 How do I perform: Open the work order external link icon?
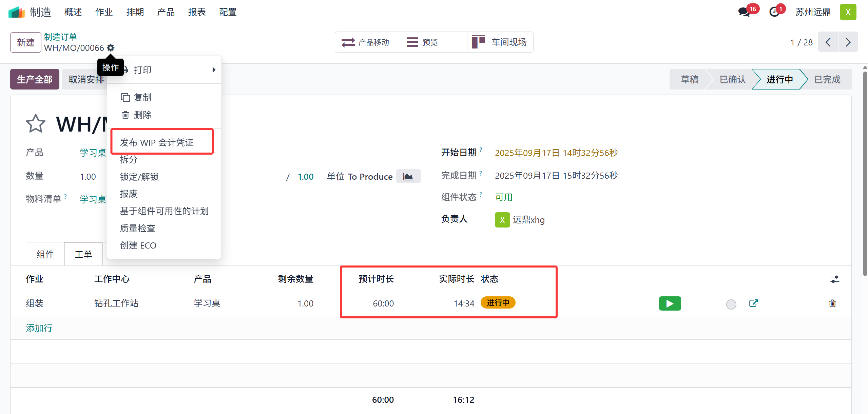753,303
